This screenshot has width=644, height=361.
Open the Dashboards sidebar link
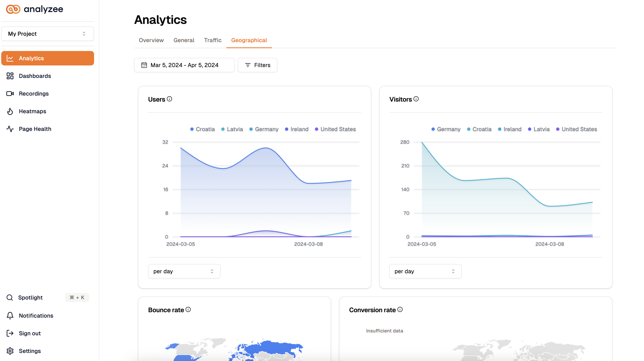point(47,76)
